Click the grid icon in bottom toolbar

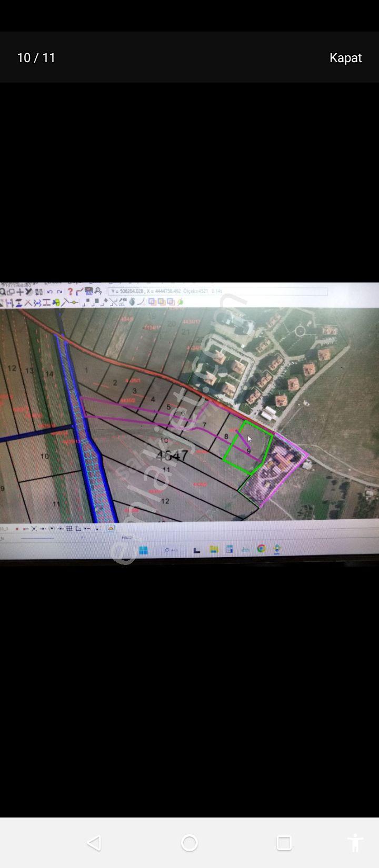coord(69,528)
